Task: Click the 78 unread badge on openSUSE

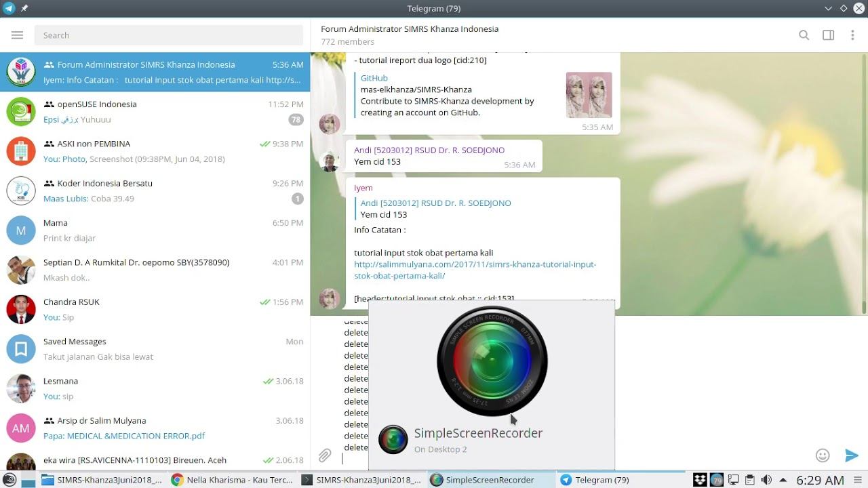Action: (x=296, y=119)
